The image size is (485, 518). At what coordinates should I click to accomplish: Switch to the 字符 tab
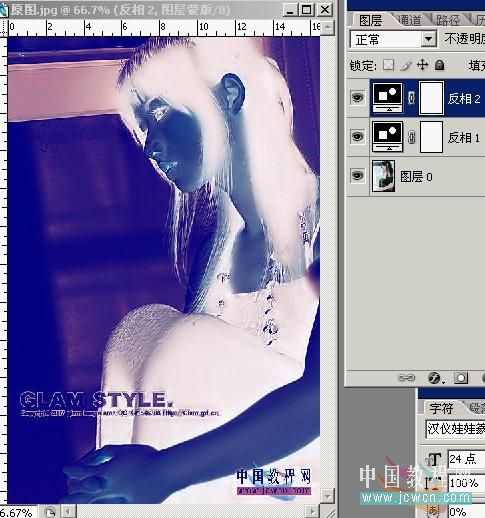441,409
